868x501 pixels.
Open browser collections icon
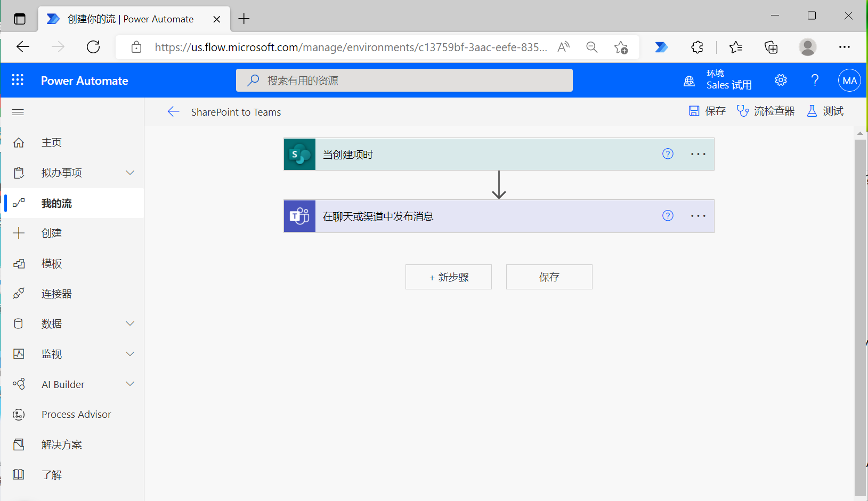[771, 47]
